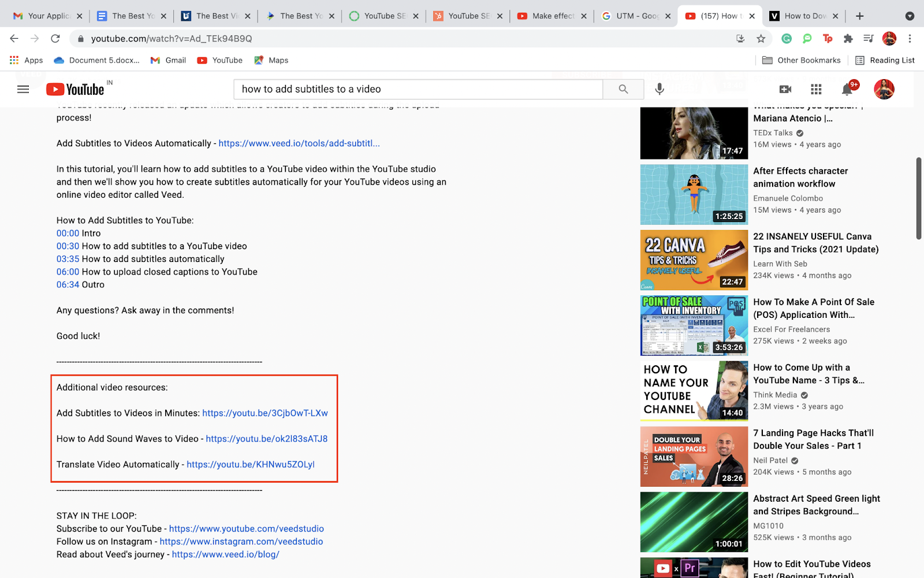Open the YouTube apps grid icon
Viewport: 924px width, 578px height.
(816, 89)
